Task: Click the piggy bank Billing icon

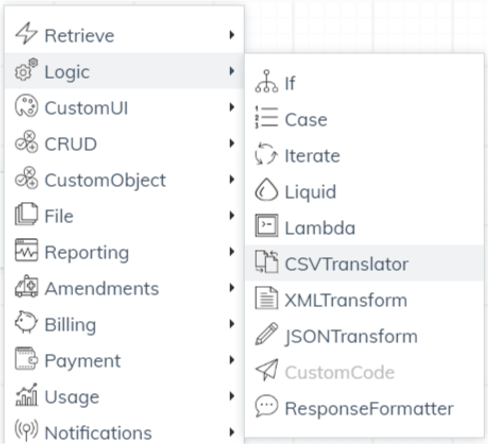Action: point(26,322)
